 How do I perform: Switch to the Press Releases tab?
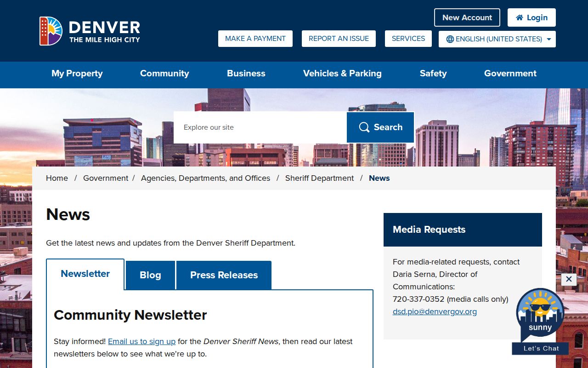tap(224, 275)
